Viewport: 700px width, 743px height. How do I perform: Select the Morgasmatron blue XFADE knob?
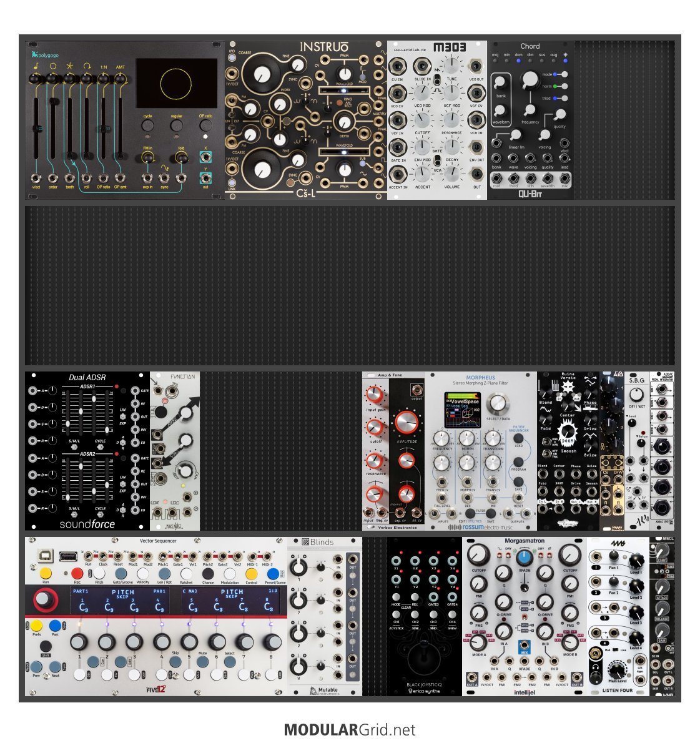pyautogui.click(x=524, y=558)
